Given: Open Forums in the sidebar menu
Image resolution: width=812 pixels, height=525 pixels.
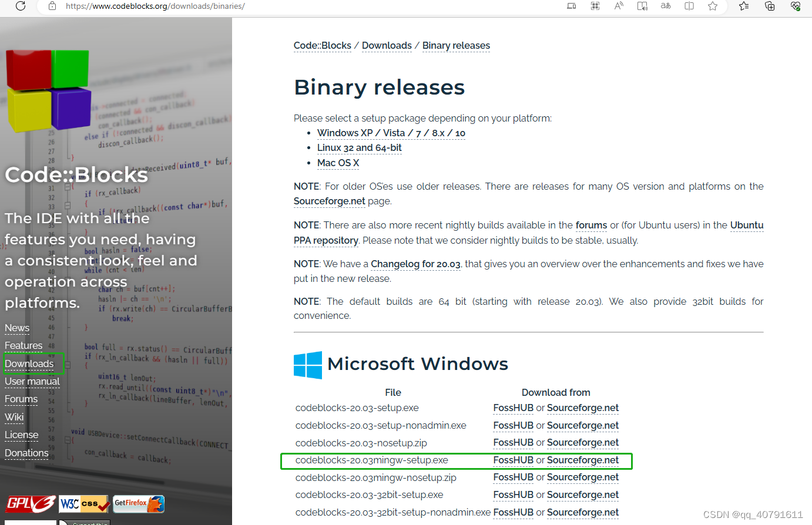Looking at the screenshot, I should tap(21, 399).
